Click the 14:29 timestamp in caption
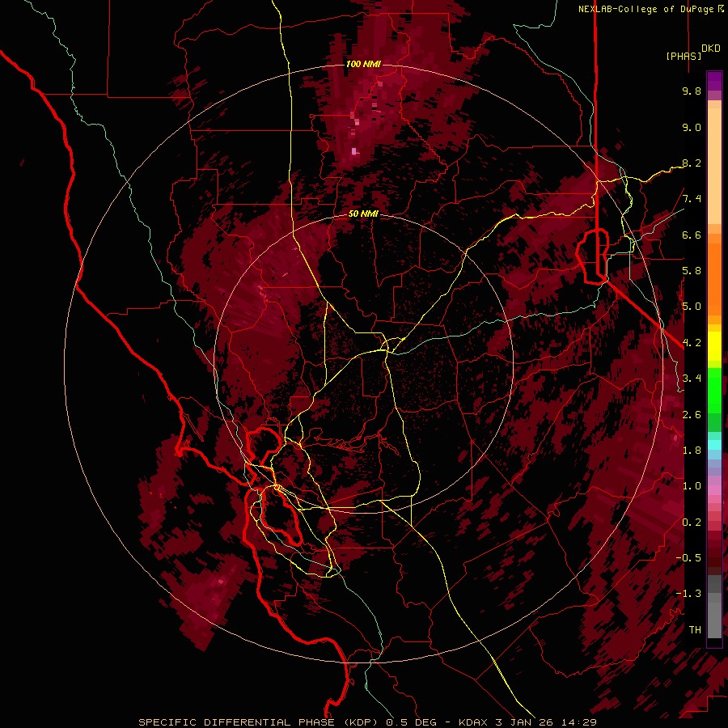 [x=578, y=722]
